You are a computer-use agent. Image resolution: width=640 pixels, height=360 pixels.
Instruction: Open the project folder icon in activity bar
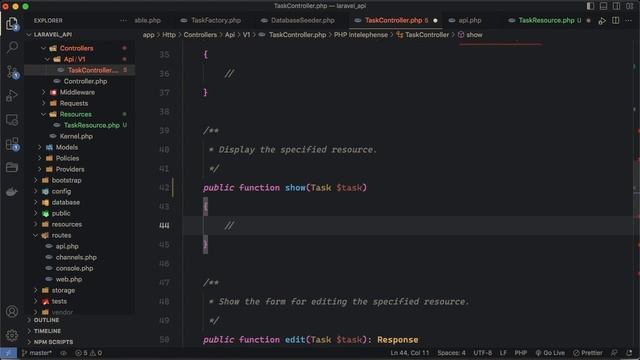[x=12, y=167]
